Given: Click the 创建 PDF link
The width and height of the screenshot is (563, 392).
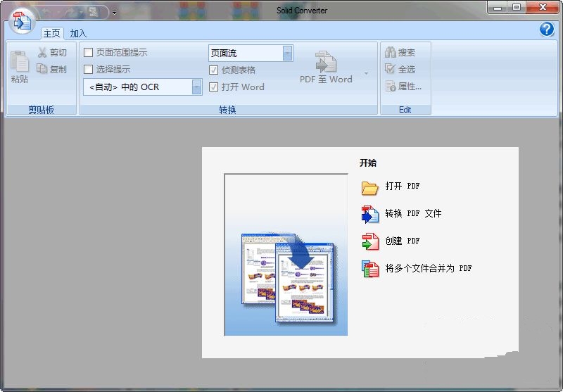Looking at the screenshot, I should [402, 241].
